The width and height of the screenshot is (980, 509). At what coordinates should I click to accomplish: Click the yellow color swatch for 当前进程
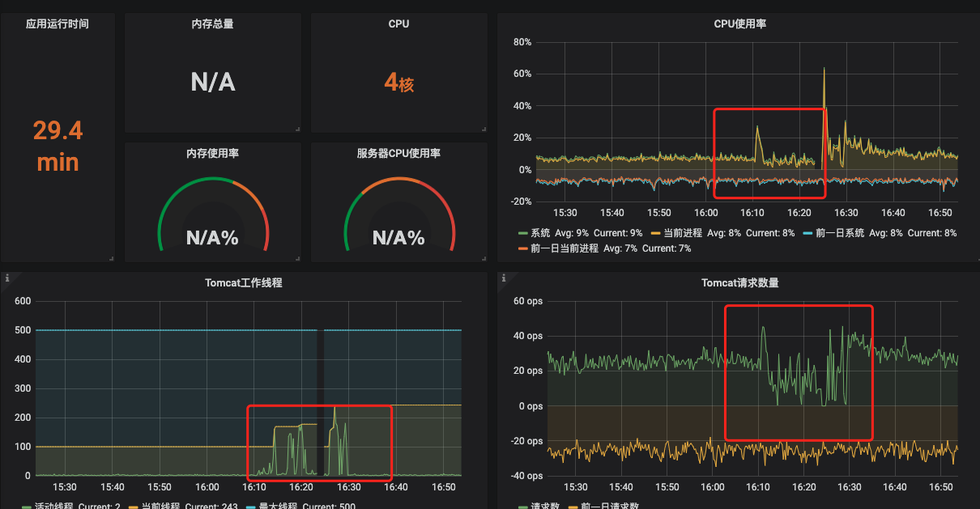(x=656, y=233)
